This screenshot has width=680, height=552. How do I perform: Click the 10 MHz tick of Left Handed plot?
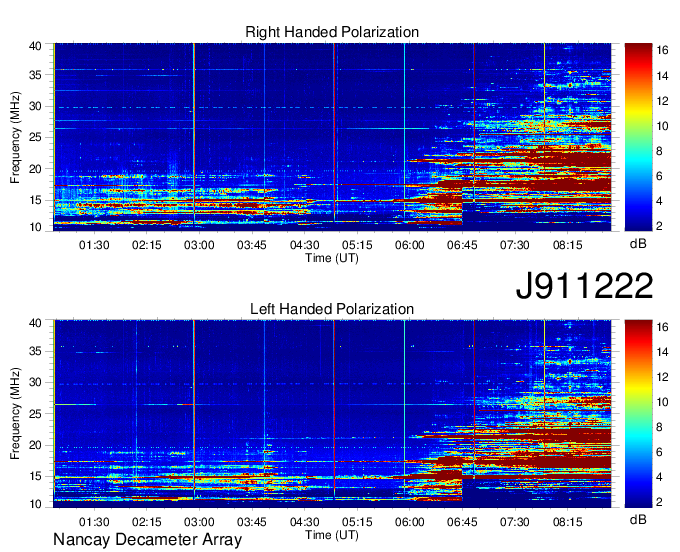tap(36, 504)
